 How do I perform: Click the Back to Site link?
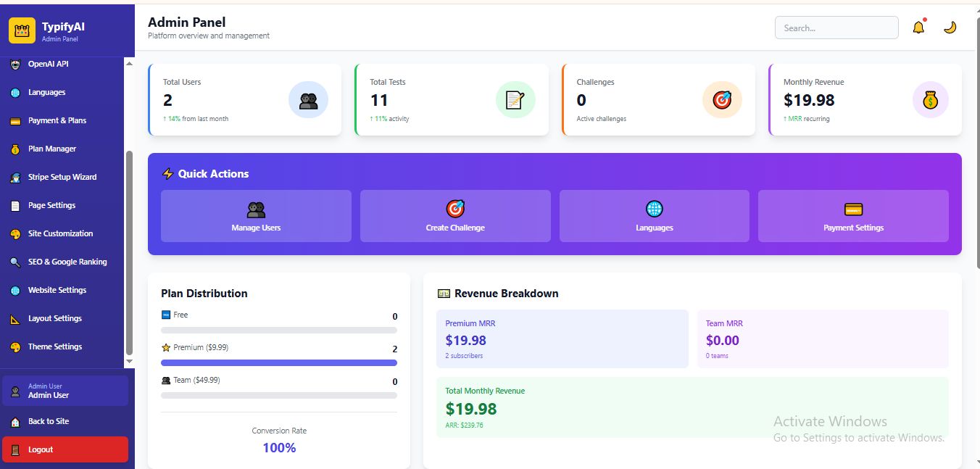[x=49, y=421]
